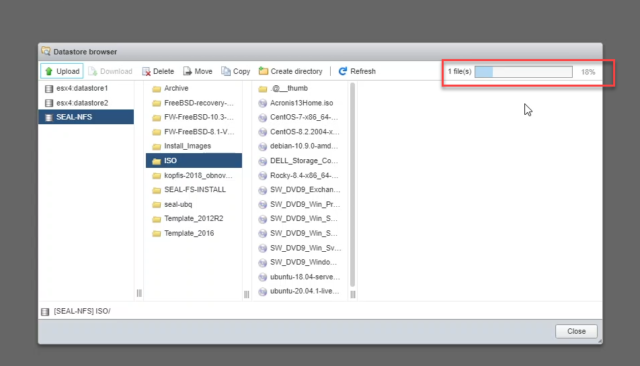This screenshot has height=366, width=640.
Task: Click the datastore icon beside the path
Action: click(x=45, y=312)
